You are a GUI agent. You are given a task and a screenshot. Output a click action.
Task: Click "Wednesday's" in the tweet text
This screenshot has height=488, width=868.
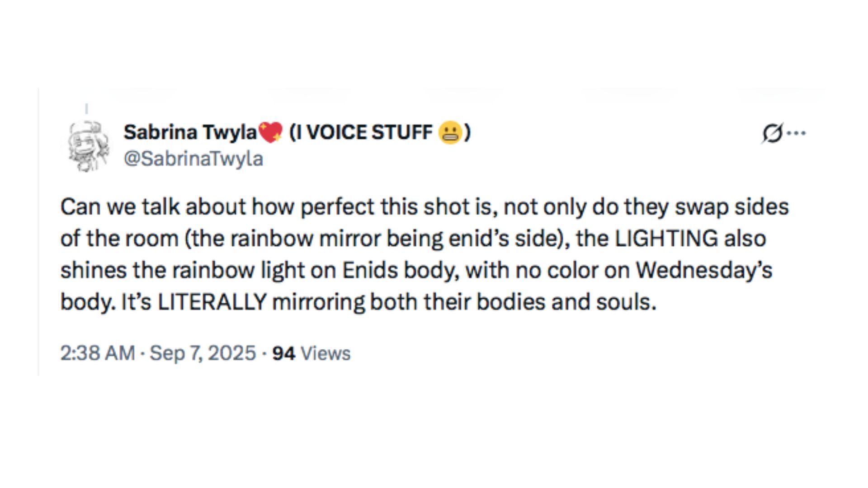[x=704, y=270]
